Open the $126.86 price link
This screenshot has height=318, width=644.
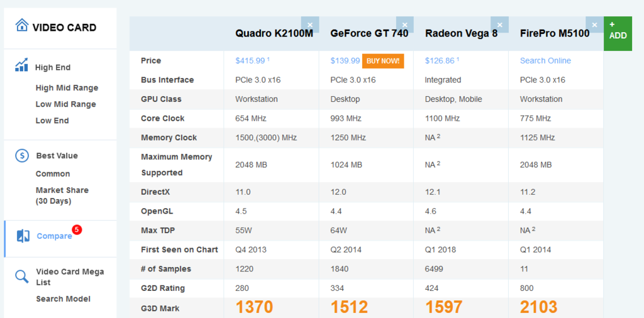[440, 61]
